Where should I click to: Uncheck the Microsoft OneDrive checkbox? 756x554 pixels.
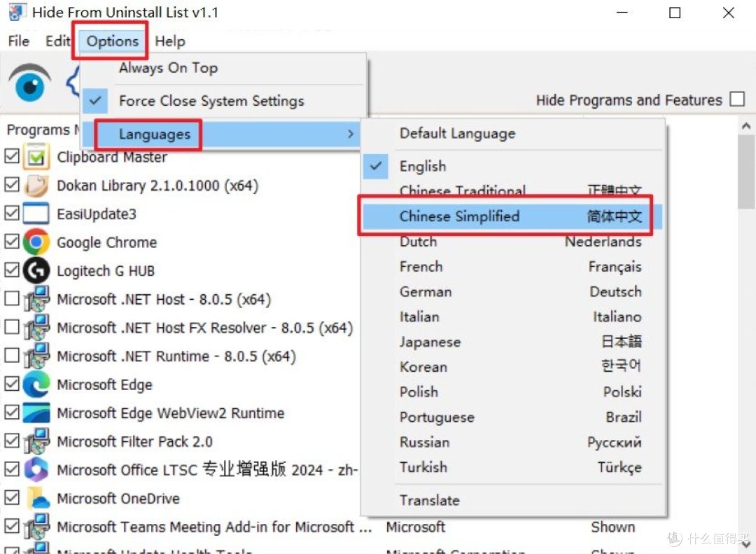[12, 497]
